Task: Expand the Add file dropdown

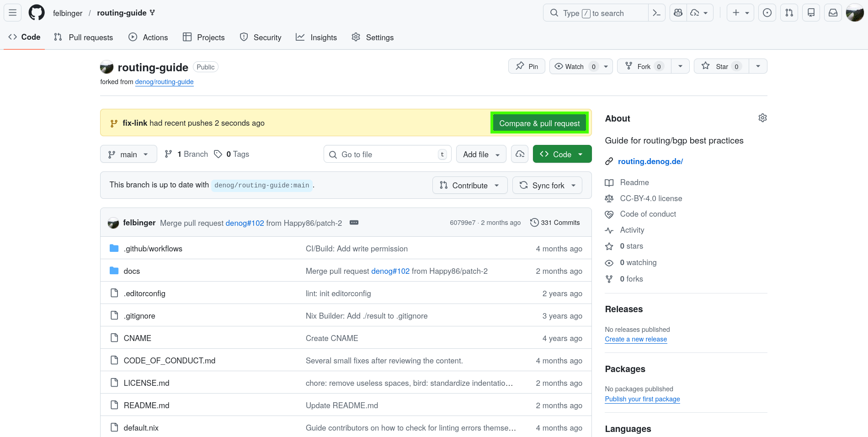Action: coord(481,154)
